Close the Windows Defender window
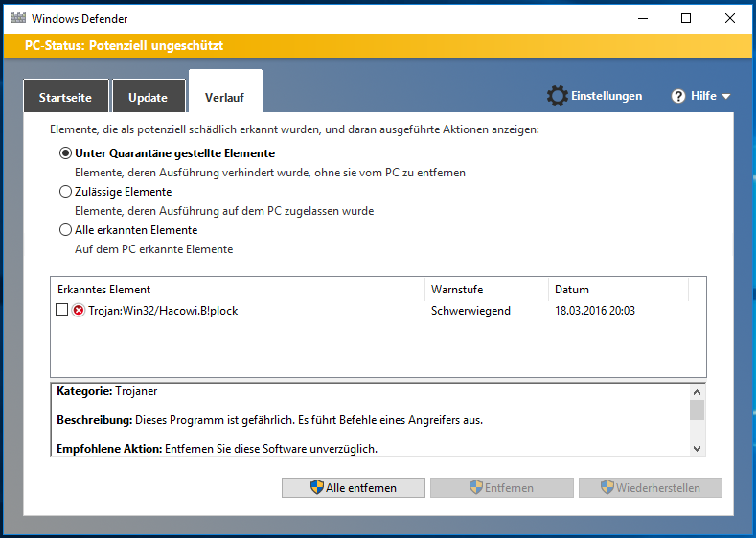 point(730,18)
